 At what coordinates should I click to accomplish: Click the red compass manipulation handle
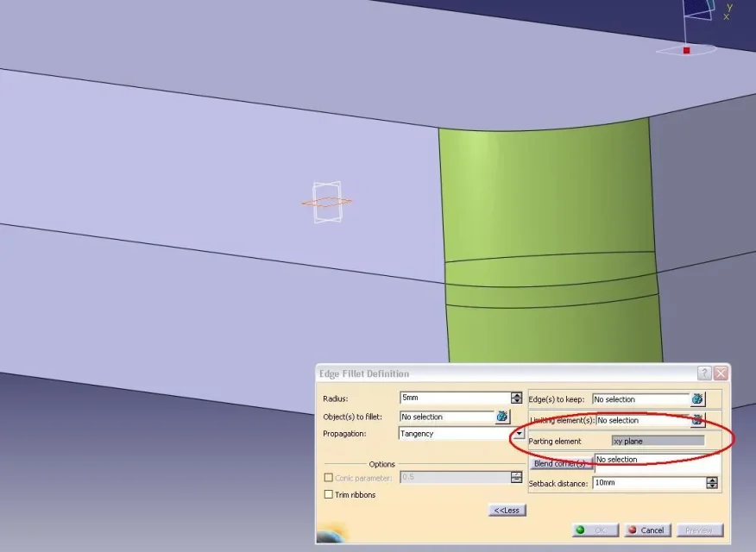click(687, 51)
